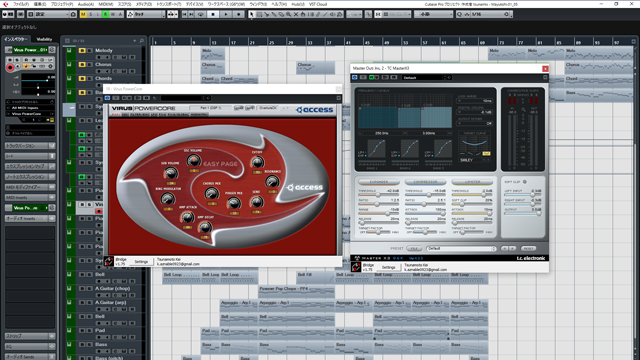This screenshot has height=360, width=640.
Task: Open the Hub menu
Action: click(298, 4)
